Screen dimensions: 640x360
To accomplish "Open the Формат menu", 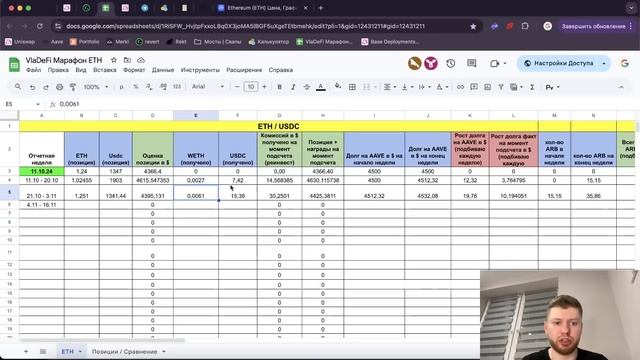I will point(134,70).
